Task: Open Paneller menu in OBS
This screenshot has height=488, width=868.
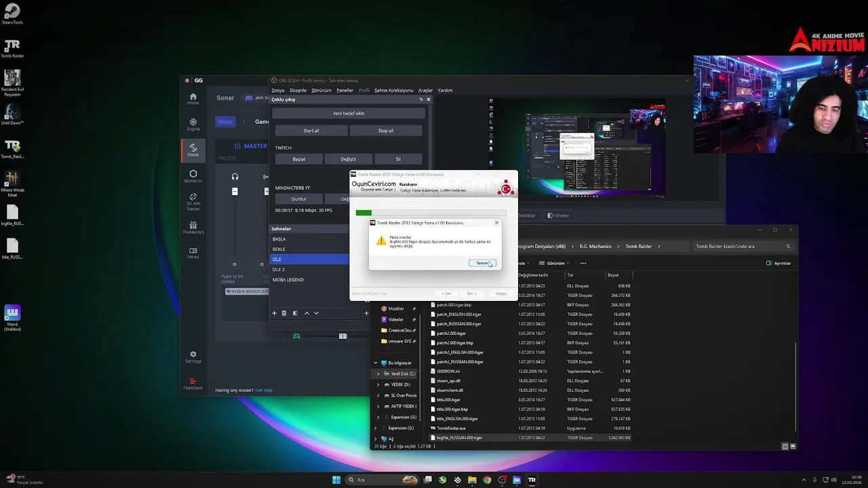Action: (x=344, y=90)
